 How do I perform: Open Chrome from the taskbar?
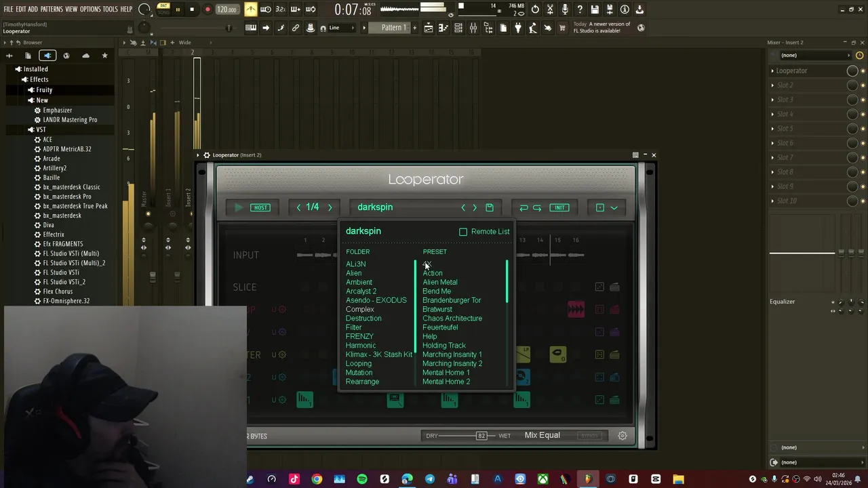[317, 479]
